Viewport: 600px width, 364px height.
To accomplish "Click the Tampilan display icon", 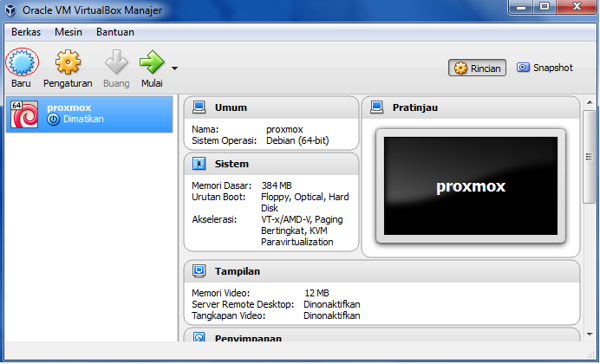I will (x=199, y=271).
